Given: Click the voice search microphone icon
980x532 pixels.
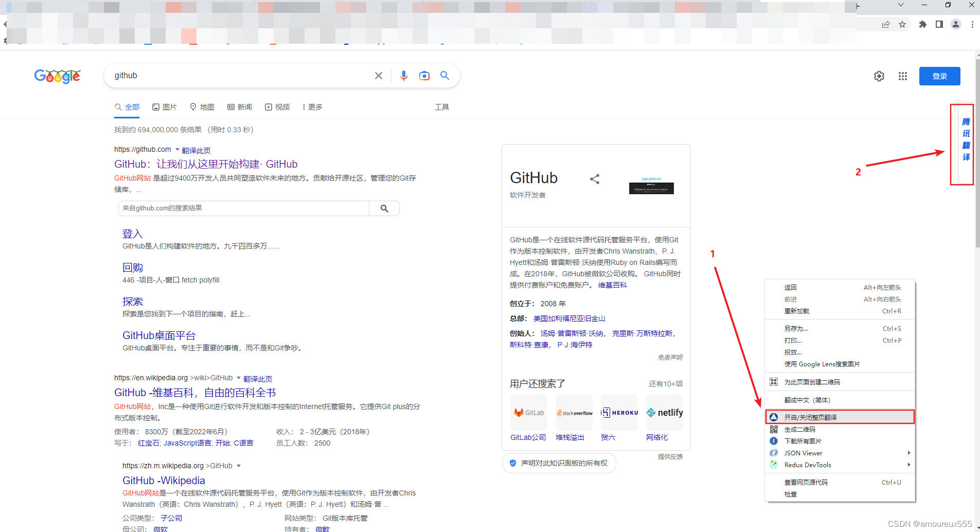Looking at the screenshot, I should click(x=404, y=76).
